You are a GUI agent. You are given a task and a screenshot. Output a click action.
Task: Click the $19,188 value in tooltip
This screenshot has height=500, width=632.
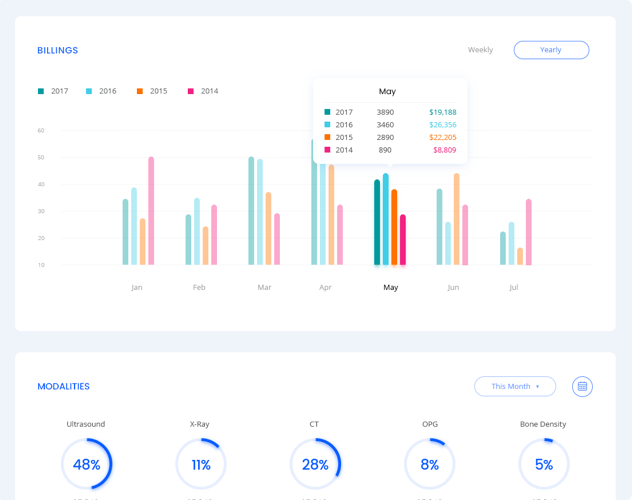click(x=442, y=112)
